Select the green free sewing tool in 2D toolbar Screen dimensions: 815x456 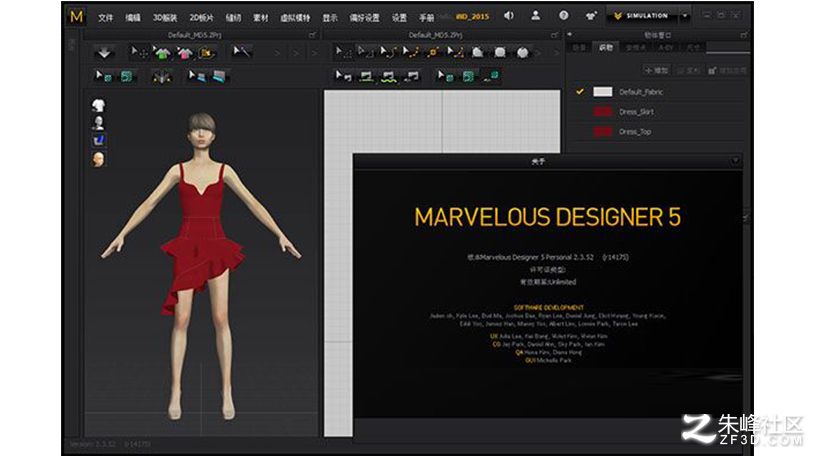click(389, 77)
